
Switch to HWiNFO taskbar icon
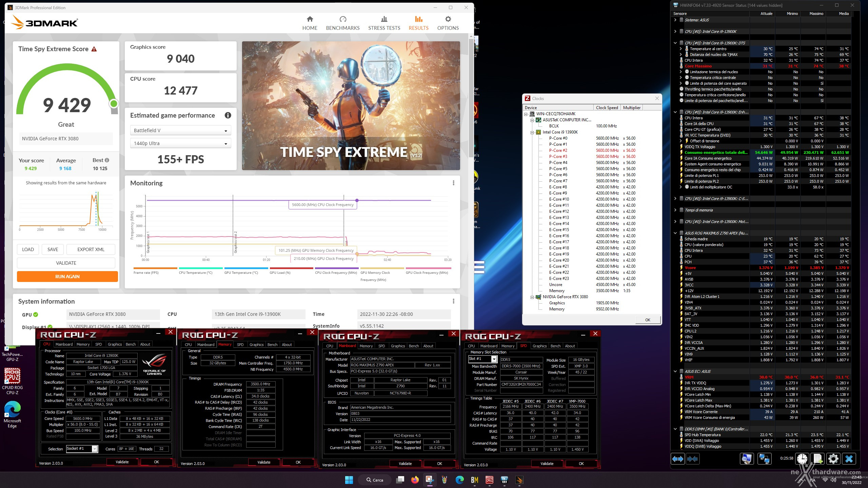pos(504,480)
